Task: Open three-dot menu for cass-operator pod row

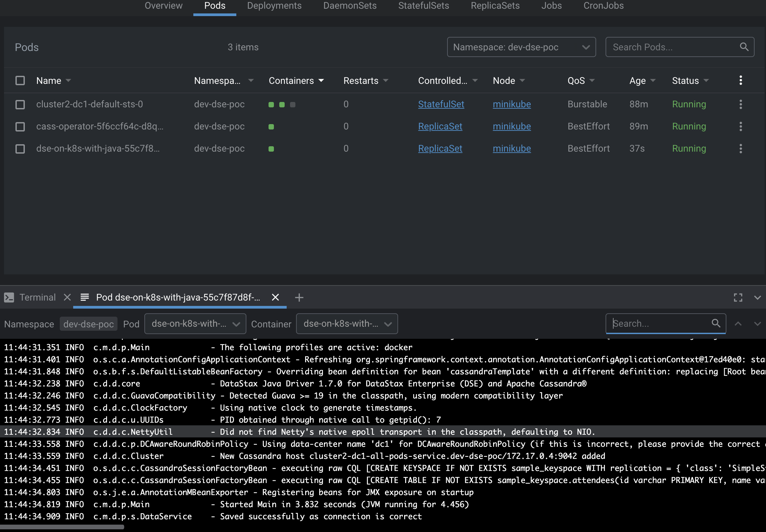Action: tap(740, 126)
